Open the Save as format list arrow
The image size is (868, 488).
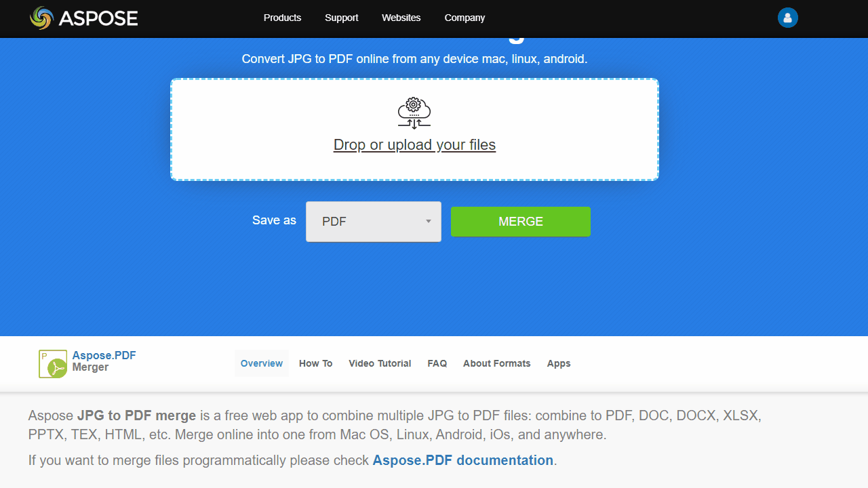(428, 222)
